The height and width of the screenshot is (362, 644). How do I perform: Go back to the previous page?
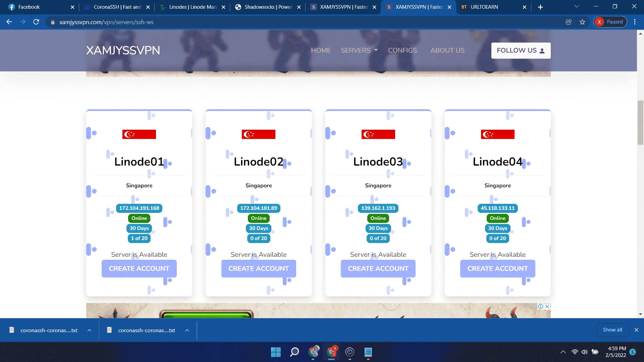pyautogui.click(x=9, y=22)
